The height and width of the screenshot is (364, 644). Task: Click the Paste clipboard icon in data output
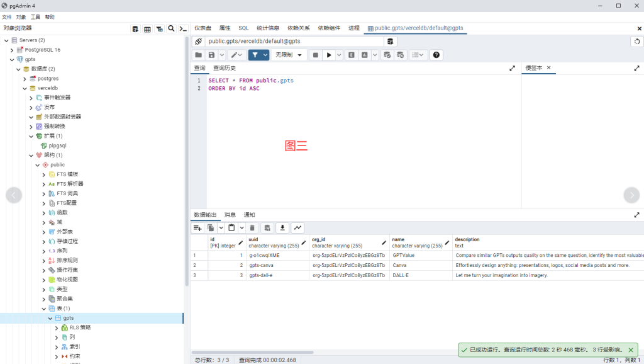pyautogui.click(x=231, y=228)
